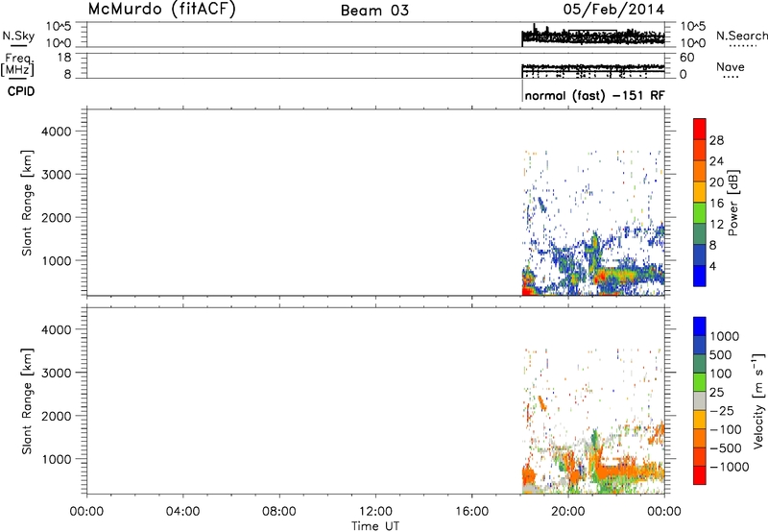768x532 pixels.
Task: Click the 'Power [dB]' color bar label
Action: point(732,203)
